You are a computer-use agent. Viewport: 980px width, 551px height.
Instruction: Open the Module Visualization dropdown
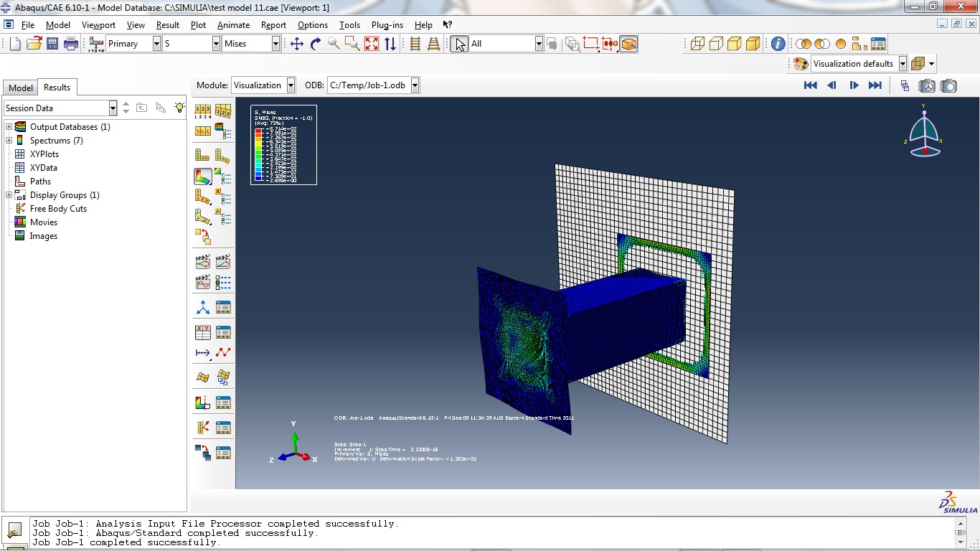pos(291,85)
